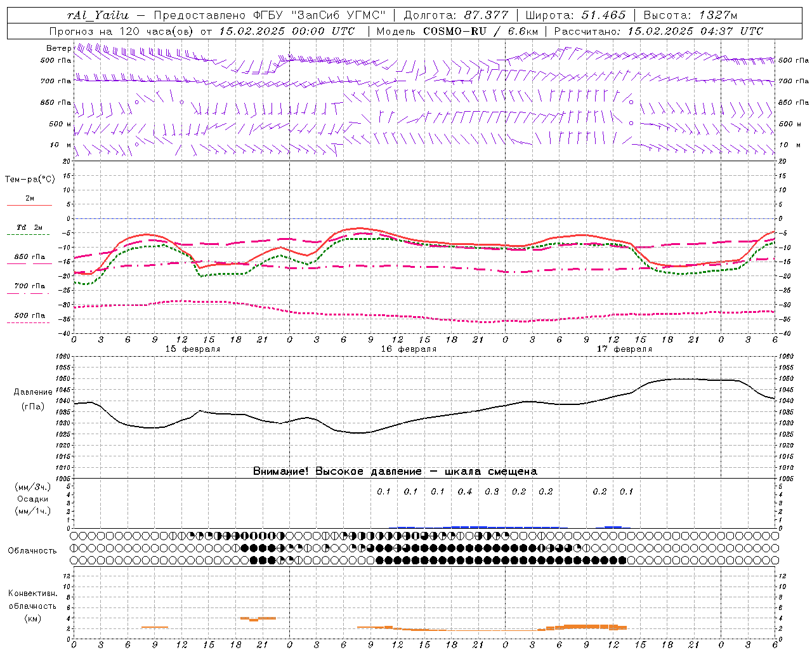The width and height of the screenshot is (812, 650).
Task: Click the (мм/1ч.) precipitation unit label
Action: click(x=32, y=511)
